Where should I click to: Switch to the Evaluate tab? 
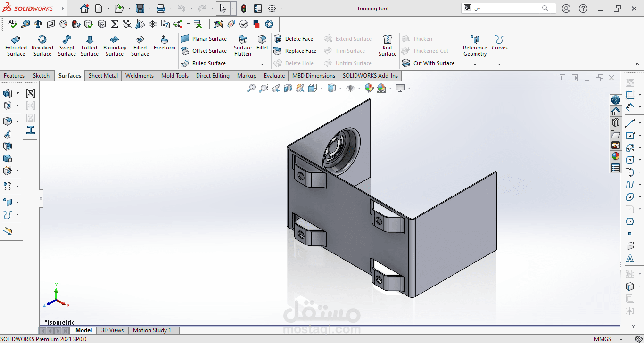pyautogui.click(x=274, y=76)
